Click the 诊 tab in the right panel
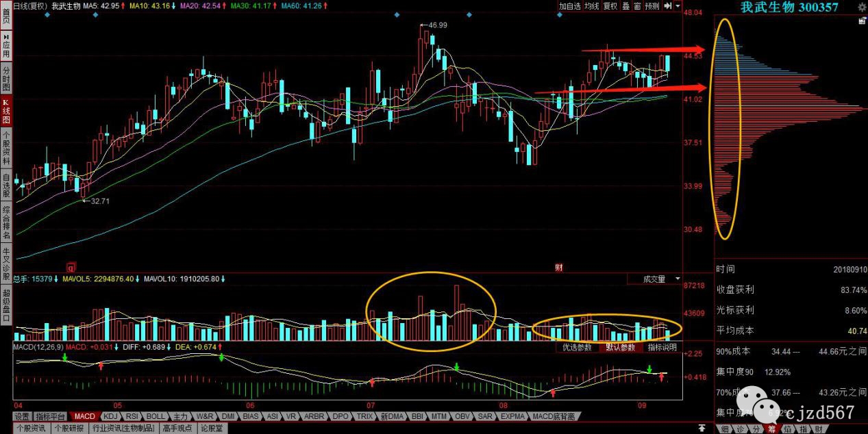Viewport: 868px width, 434px height. pos(740,429)
